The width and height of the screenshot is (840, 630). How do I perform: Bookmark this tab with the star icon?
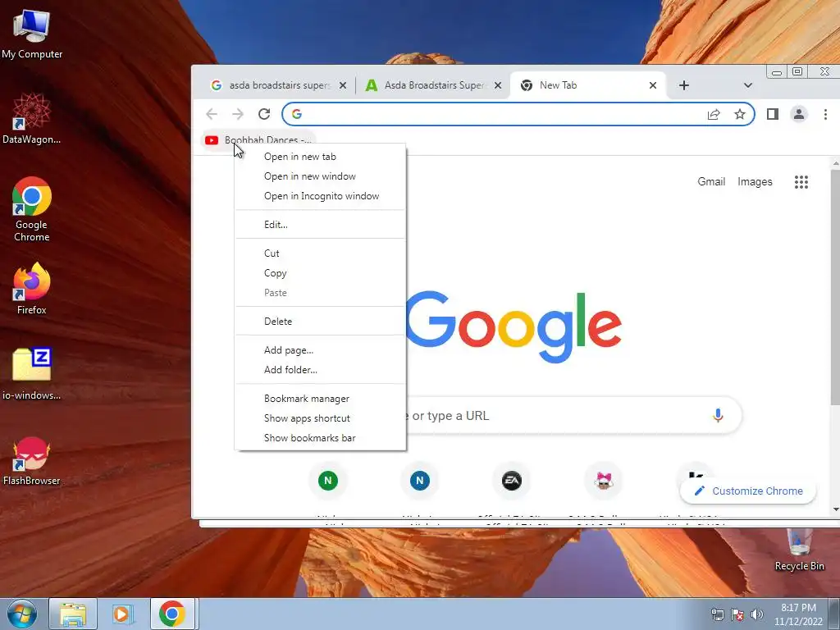(x=739, y=114)
